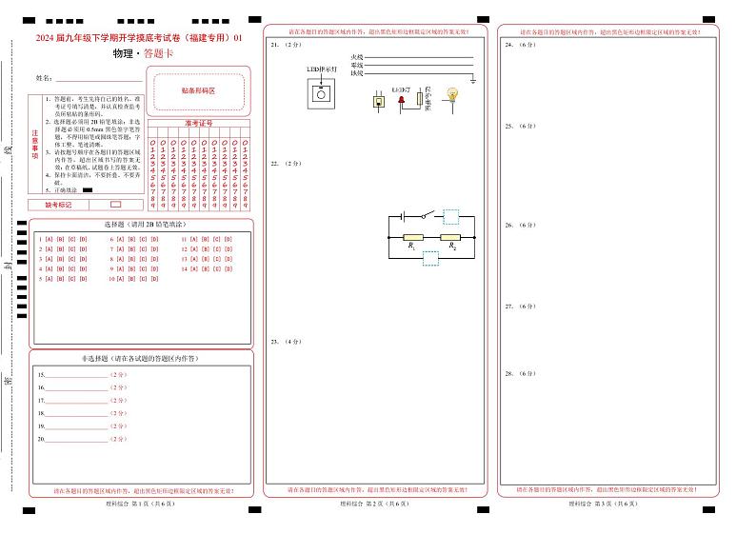Screen dimensions: 756x534
Task: Click the 缺考标记 label
Action: 58,205
